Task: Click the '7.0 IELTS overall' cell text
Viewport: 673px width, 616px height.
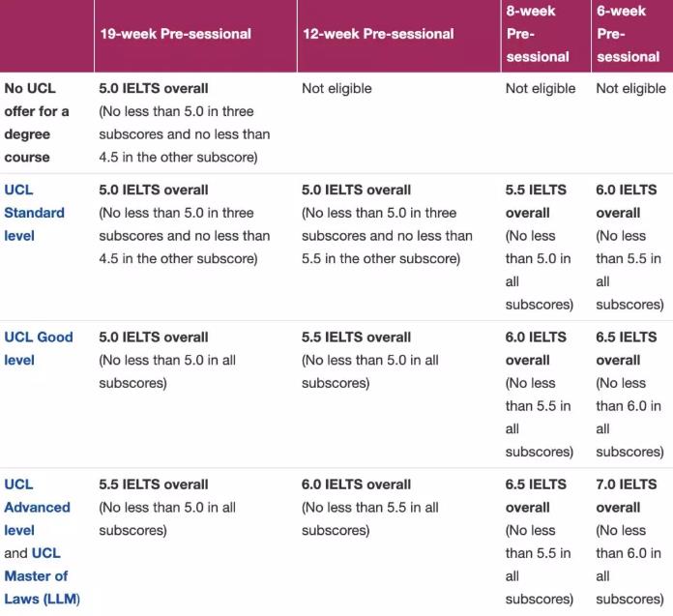Action: coord(627,495)
